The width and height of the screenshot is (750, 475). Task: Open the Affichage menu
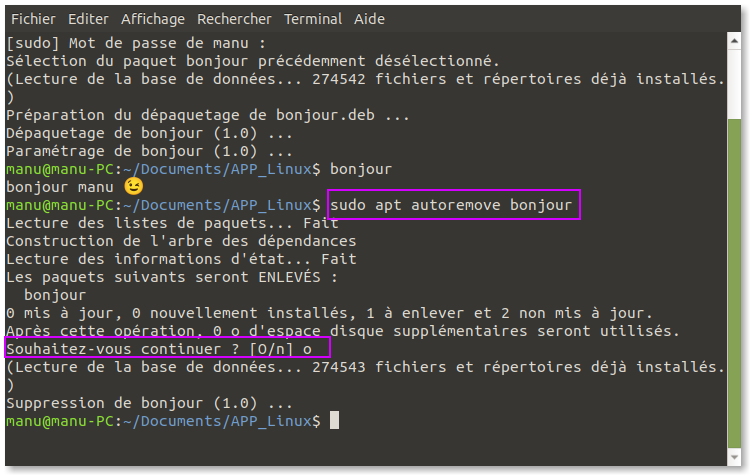153,19
